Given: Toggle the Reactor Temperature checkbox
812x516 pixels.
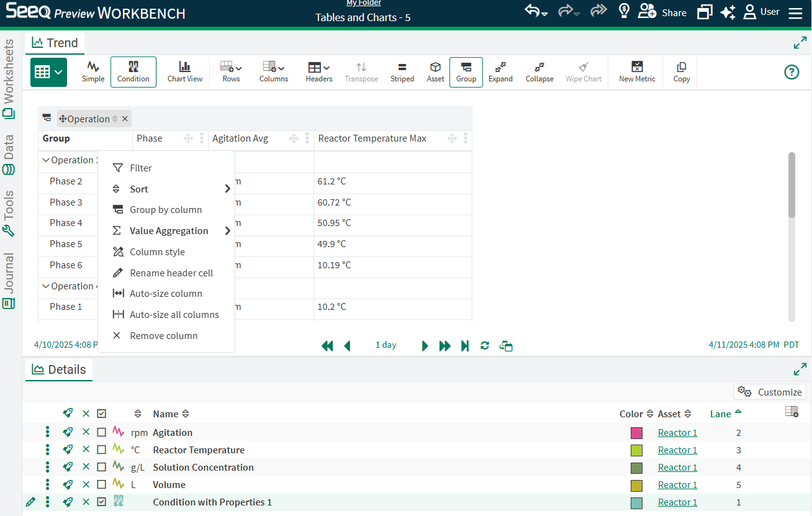Looking at the screenshot, I should [102, 450].
